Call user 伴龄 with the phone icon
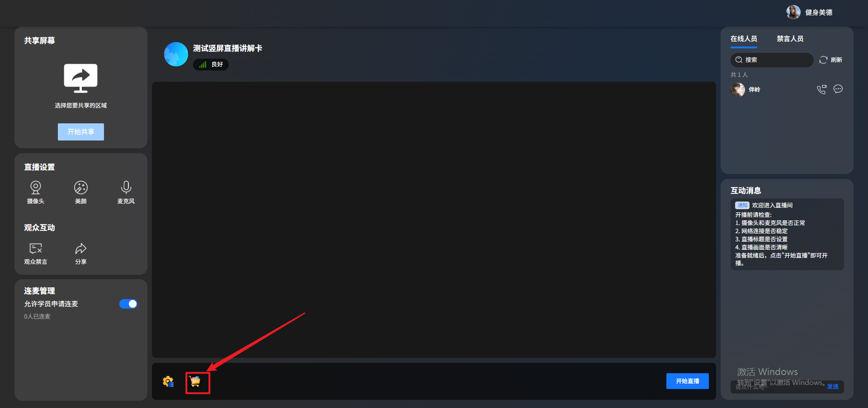868x408 pixels. coord(821,89)
